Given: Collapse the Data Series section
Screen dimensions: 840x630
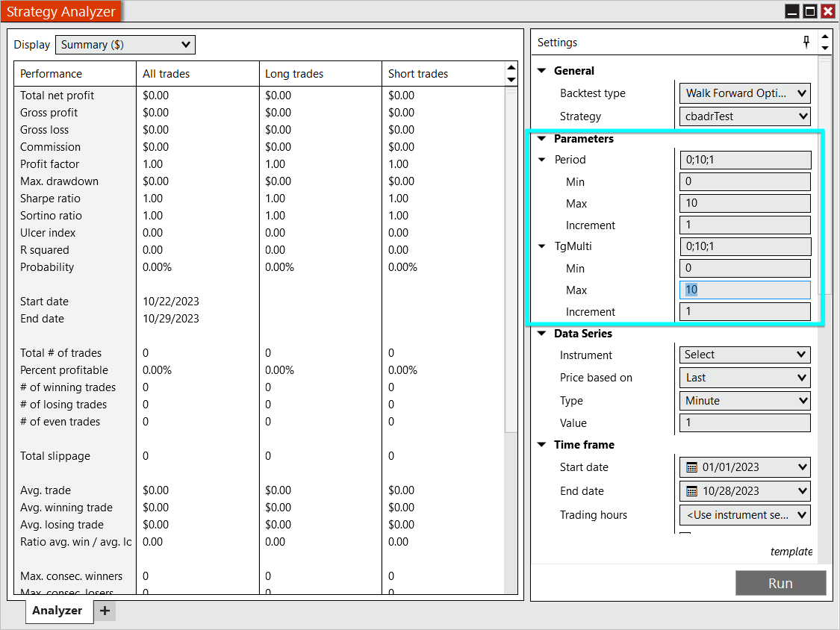Looking at the screenshot, I should pos(542,334).
